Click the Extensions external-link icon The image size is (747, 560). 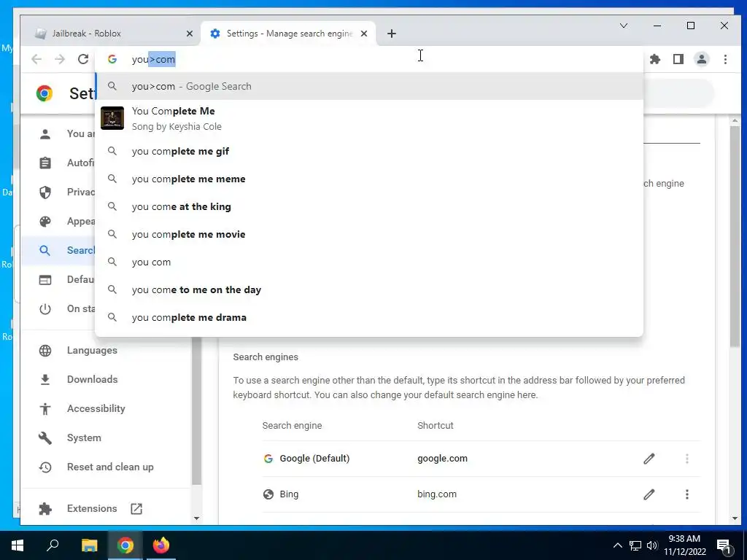coord(136,508)
